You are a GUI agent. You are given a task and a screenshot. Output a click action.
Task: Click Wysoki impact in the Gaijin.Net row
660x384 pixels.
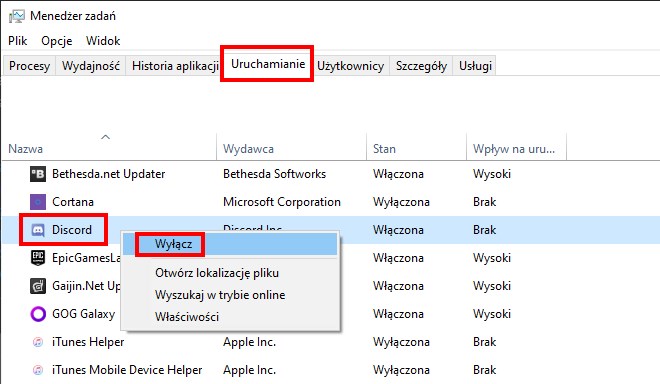coord(492,286)
